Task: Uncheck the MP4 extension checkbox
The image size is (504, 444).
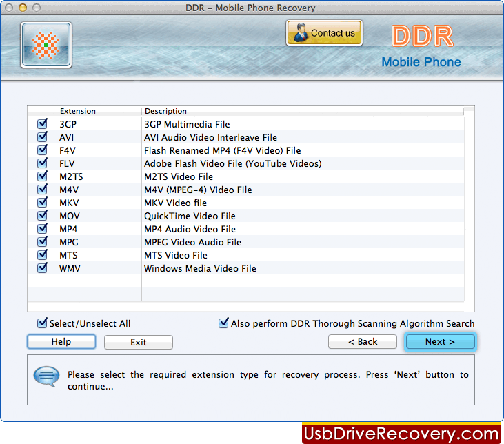Action: click(x=42, y=229)
